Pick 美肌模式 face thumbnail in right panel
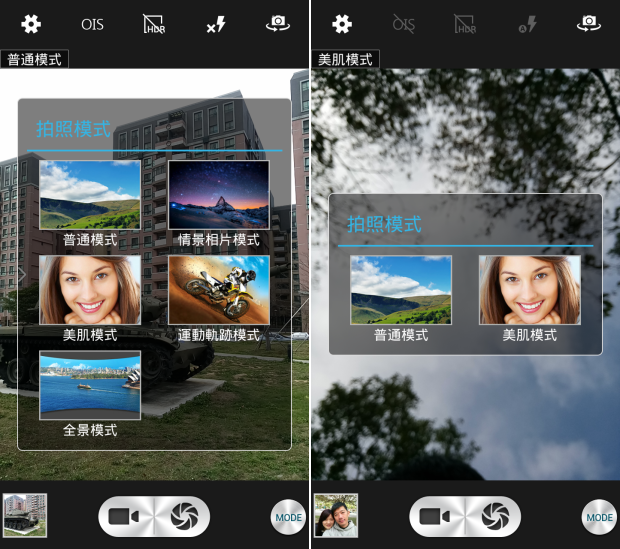This screenshot has height=549, width=620. coord(530,290)
